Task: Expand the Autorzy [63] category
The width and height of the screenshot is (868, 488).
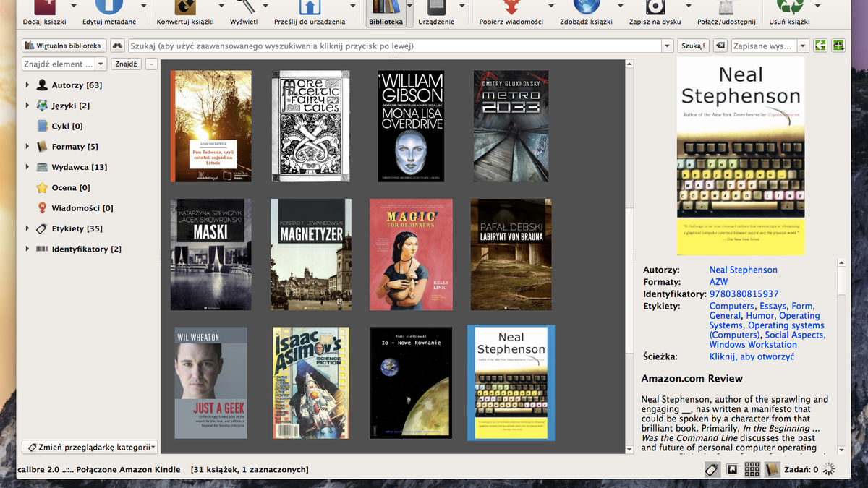Action: 27,85
